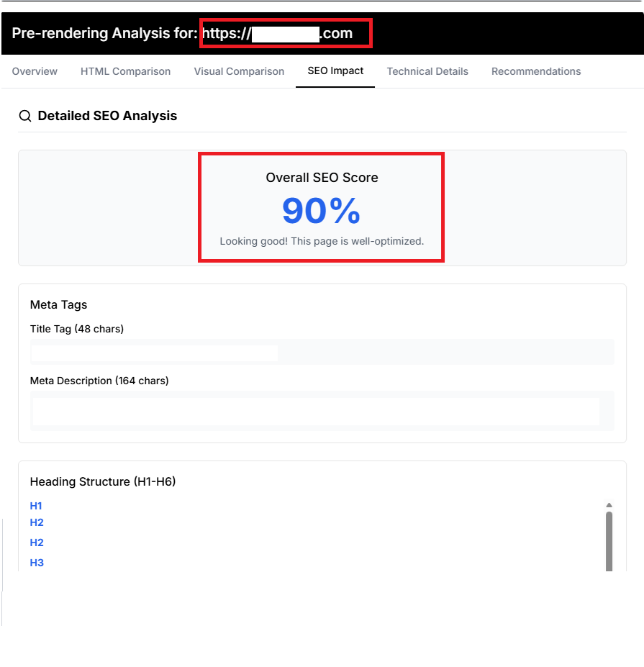Click the Meta Tags panel title
Viewport: 644px width, 667px height.
pyautogui.click(x=58, y=304)
